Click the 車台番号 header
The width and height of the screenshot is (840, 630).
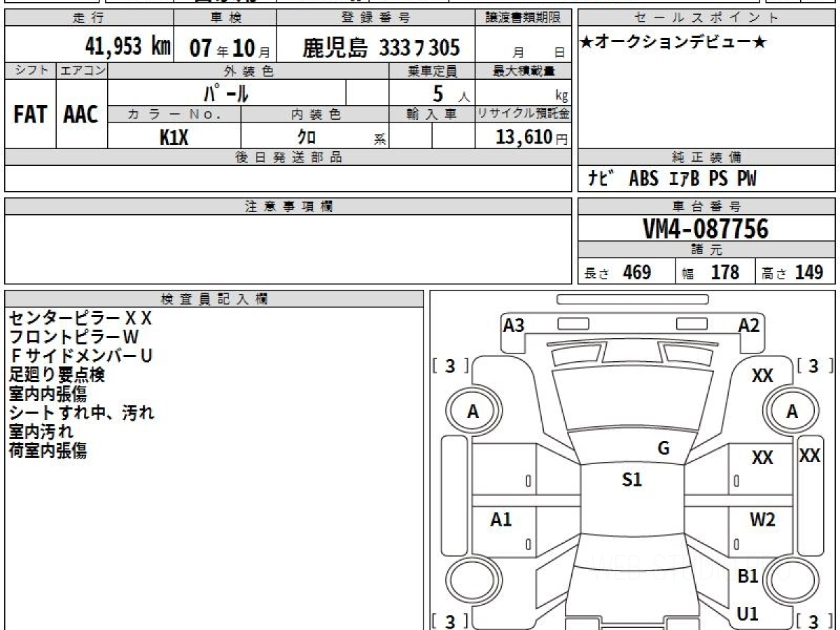706,206
